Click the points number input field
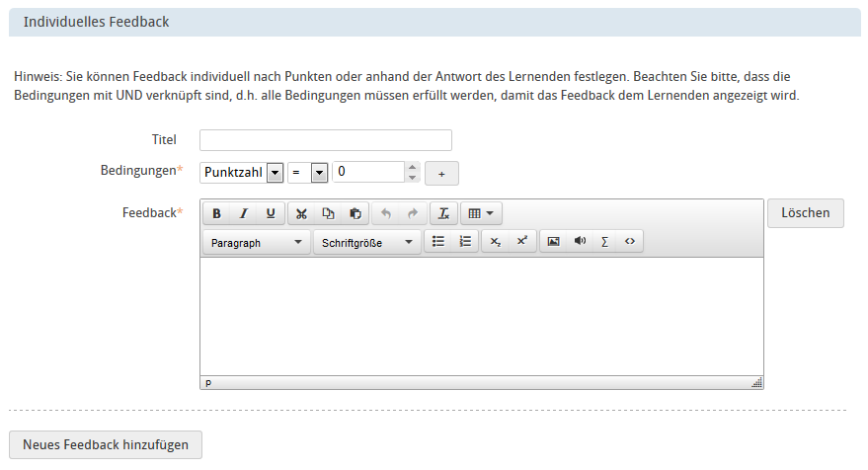Viewport: 868px width, 470px height. [x=368, y=172]
